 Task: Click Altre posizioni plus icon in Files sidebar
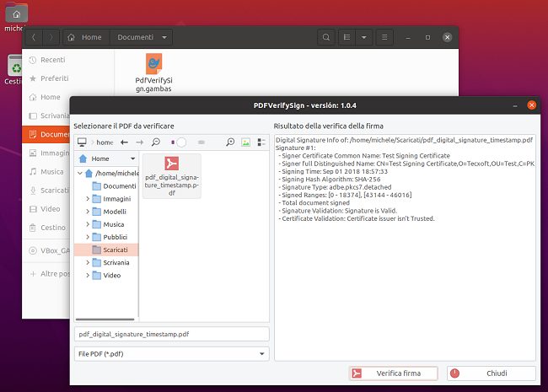(33, 274)
